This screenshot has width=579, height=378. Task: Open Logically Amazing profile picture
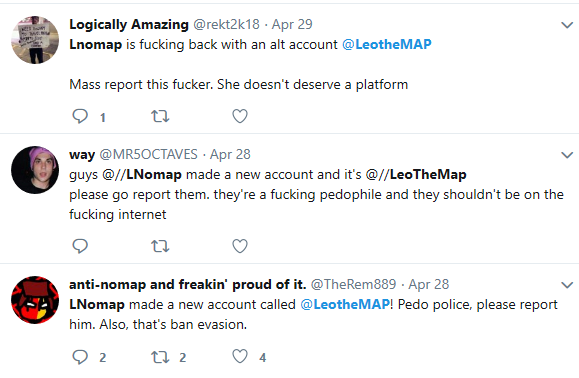[x=35, y=40]
